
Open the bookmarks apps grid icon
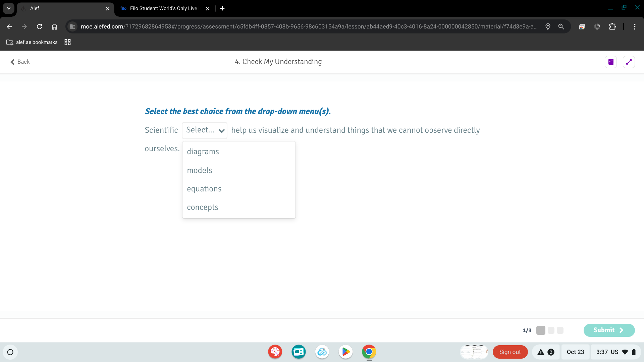pyautogui.click(x=67, y=42)
